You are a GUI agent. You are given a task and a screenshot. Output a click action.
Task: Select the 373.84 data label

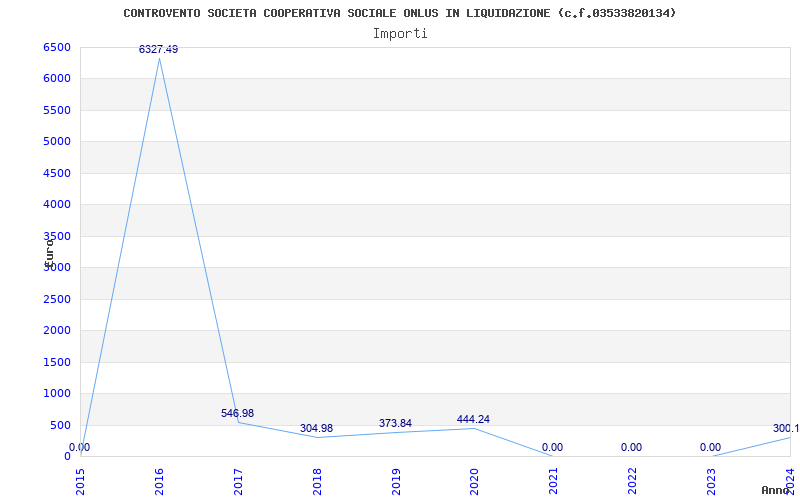point(395,423)
